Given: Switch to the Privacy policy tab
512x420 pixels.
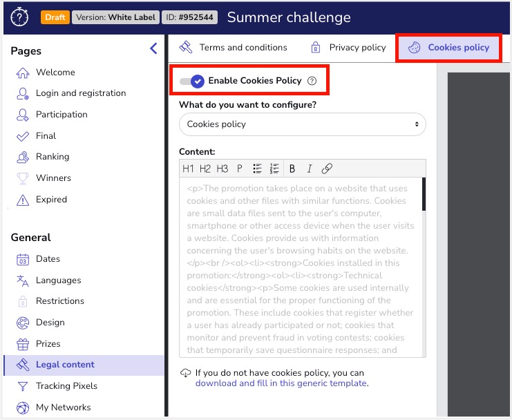Looking at the screenshot, I should point(348,48).
